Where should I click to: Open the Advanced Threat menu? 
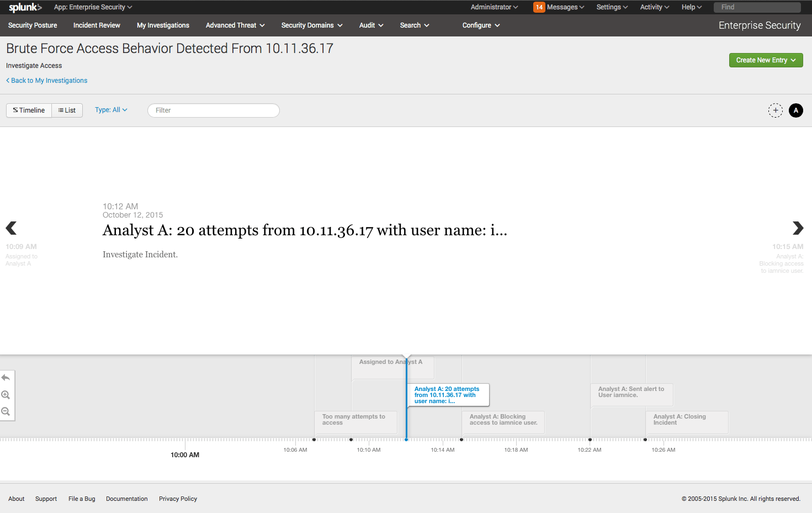[235, 25]
